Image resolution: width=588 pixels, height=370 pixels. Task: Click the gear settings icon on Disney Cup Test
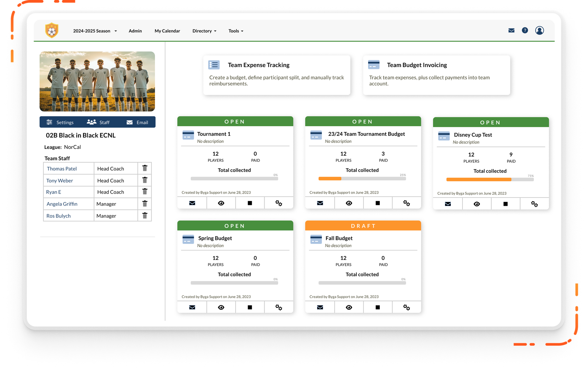pos(534,204)
